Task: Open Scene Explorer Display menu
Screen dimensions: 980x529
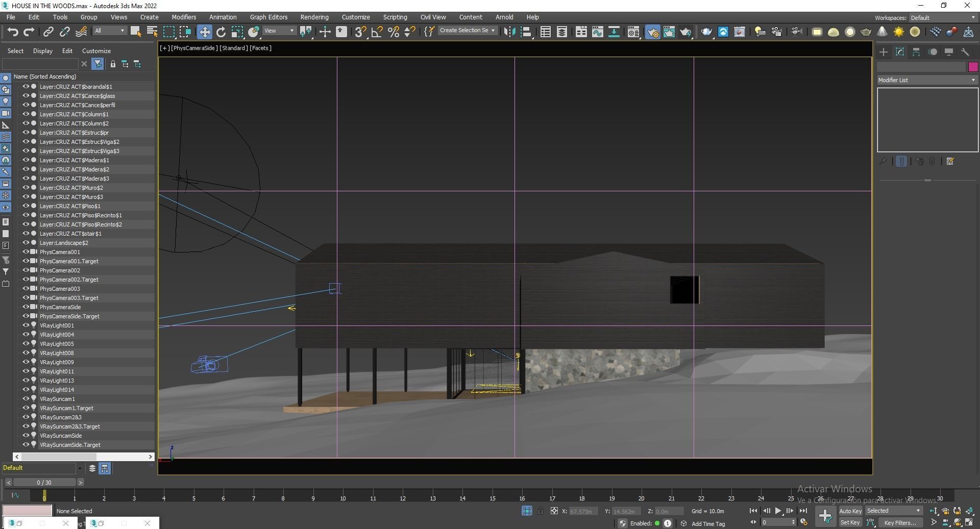Action: (43, 51)
